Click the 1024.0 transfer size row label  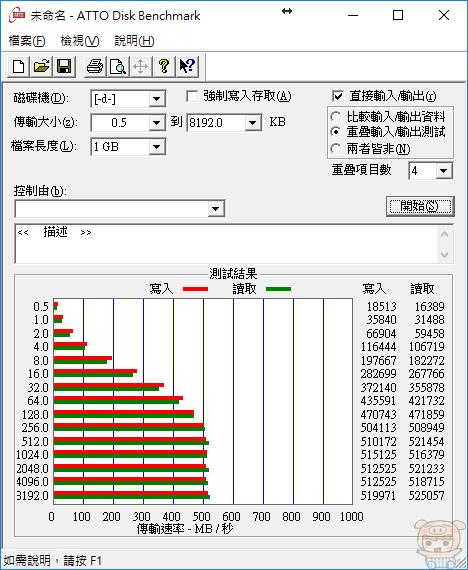[32, 455]
